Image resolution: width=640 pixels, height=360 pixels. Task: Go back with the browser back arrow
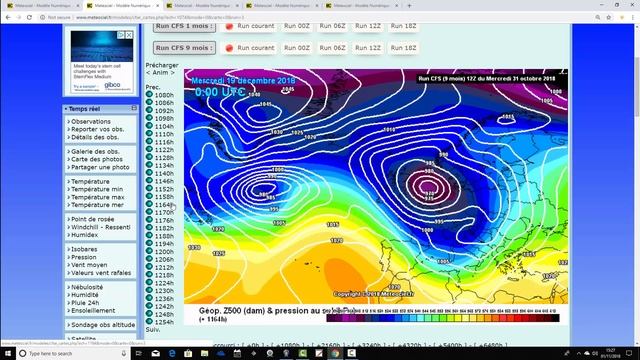(8, 18)
